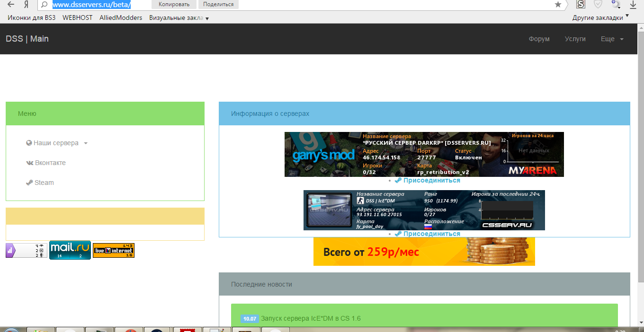Join the IcE*DM server via Присоединиться
Image resolution: width=644 pixels, height=332 pixels.
point(427,234)
